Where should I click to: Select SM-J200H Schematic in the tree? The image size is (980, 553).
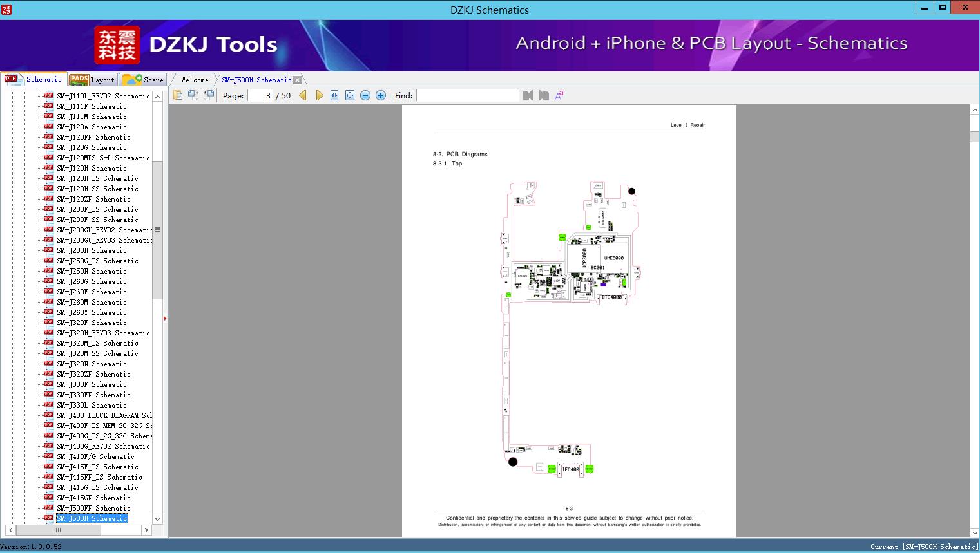91,250
